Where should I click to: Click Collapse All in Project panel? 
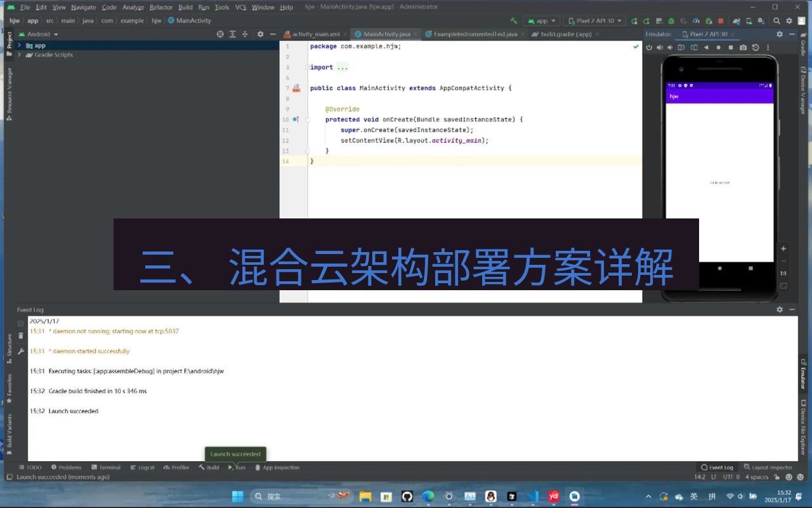pos(245,34)
